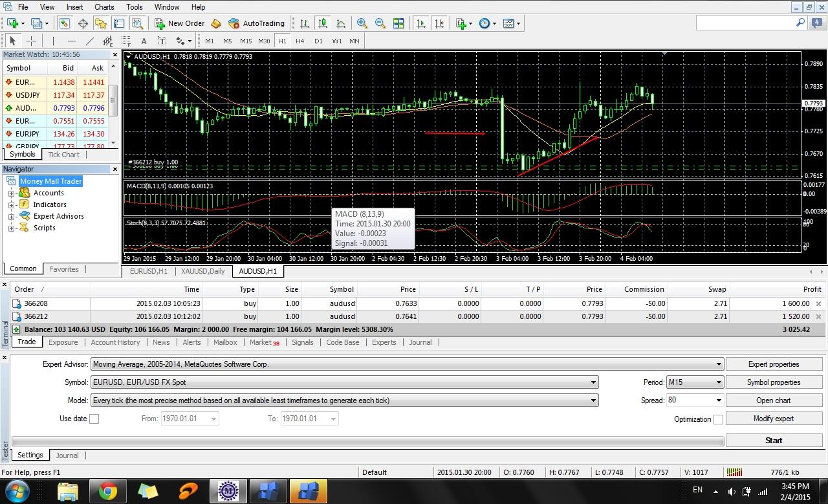Open the new chart toolbar icon
The height and width of the screenshot is (504, 828).
[x=12, y=23]
